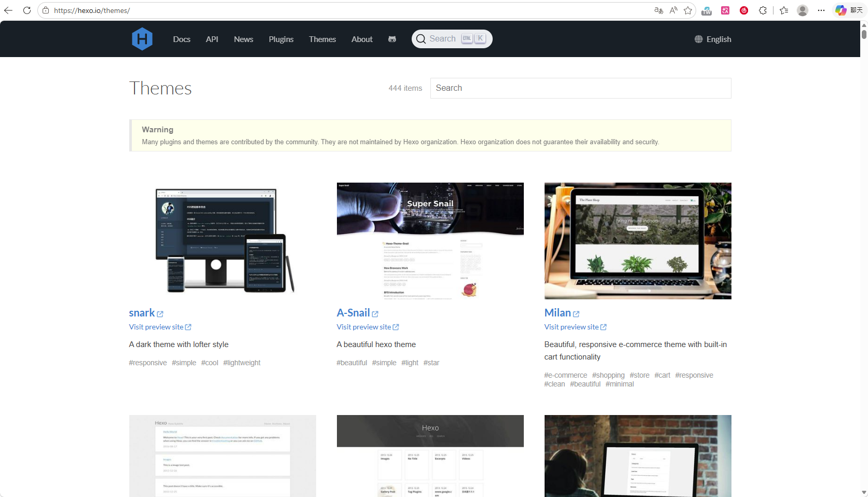Screen dimensions: 868x497
Task: Click the #minimal tag under Milan
Action: 620,384
